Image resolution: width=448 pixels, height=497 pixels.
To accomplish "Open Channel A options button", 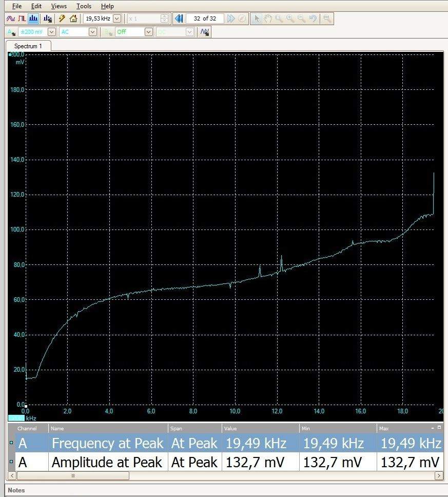I will pos(11,32).
